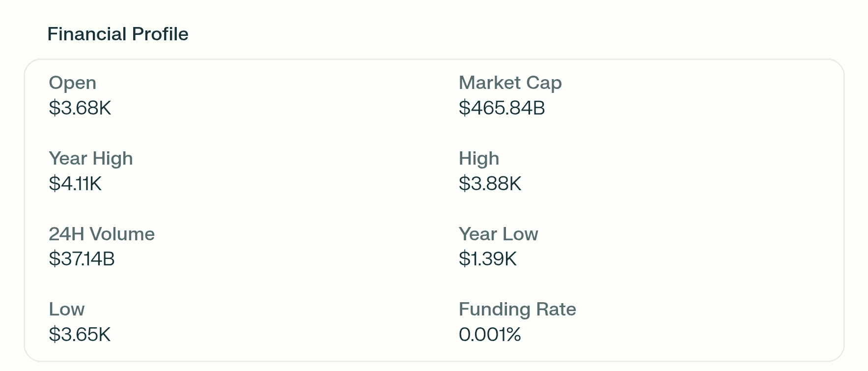Image resolution: width=868 pixels, height=371 pixels.
Task: Click the 0.001% funding rate value
Action: point(490,334)
